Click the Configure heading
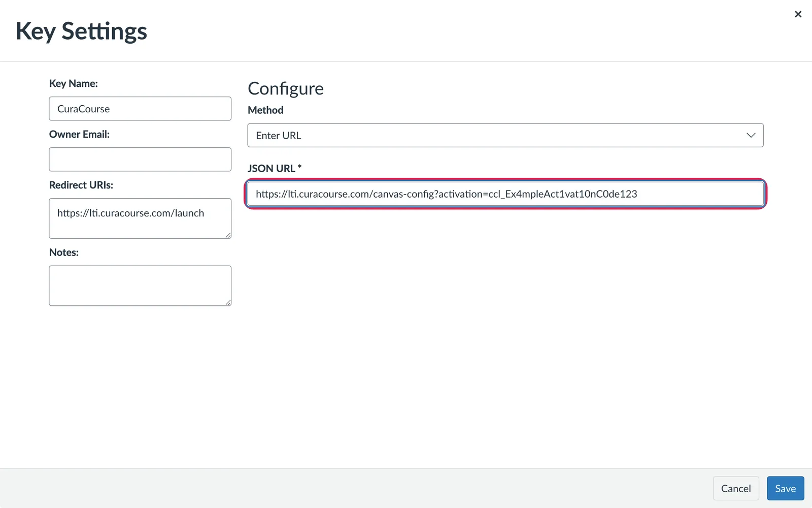This screenshot has height=508, width=812. coord(286,88)
